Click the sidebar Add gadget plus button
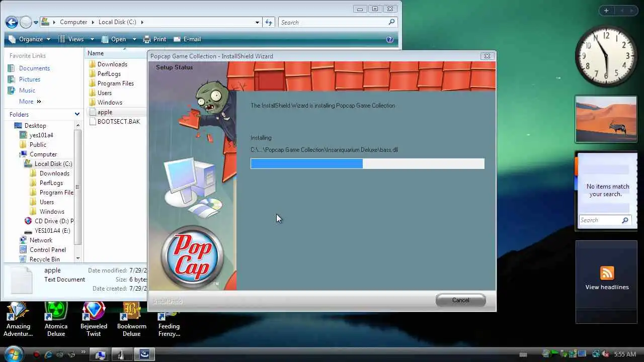Image resolution: width=644 pixels, height=362 pixels. pos(606,11)
